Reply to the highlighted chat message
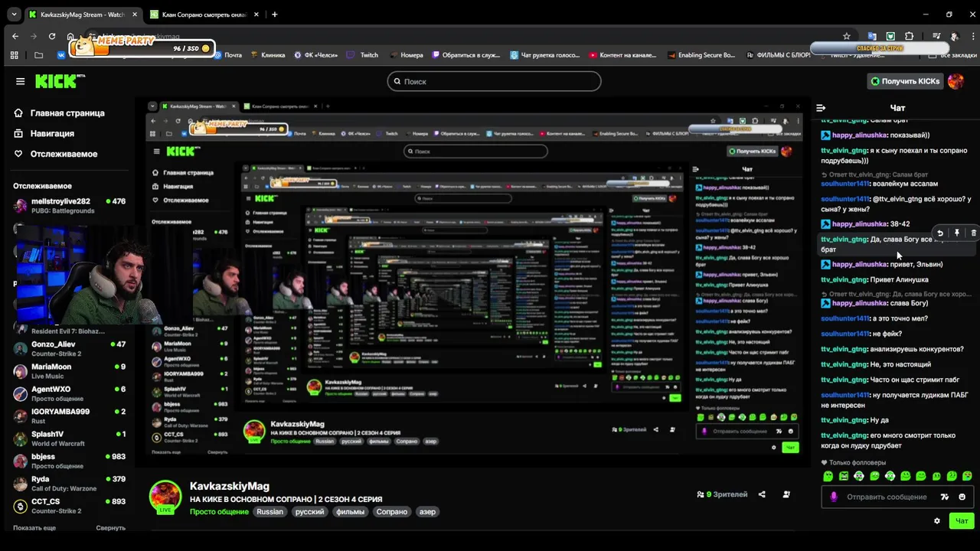 940,233
